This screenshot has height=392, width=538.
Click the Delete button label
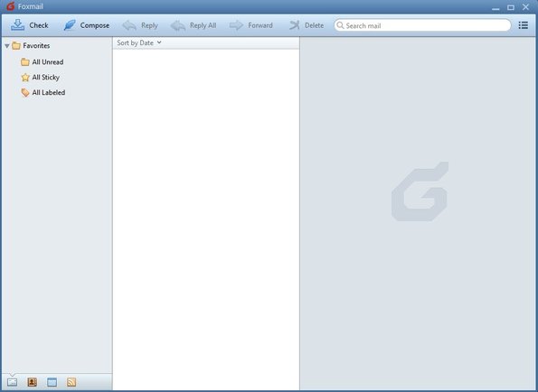(315, 25)
